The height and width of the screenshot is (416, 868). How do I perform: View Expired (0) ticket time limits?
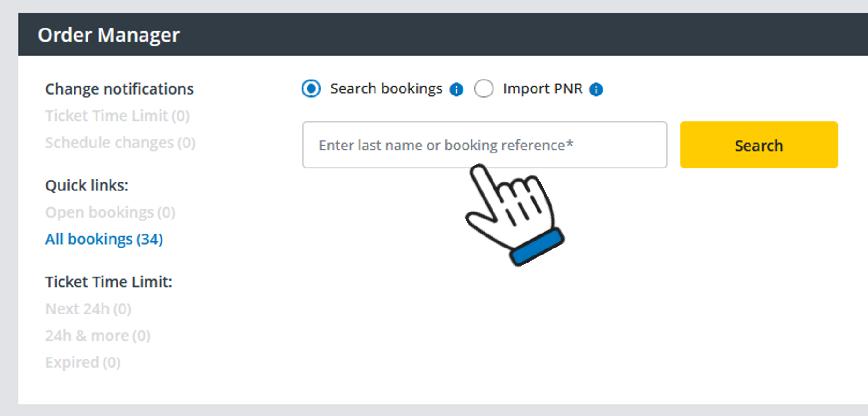click(x=83, y=362)
